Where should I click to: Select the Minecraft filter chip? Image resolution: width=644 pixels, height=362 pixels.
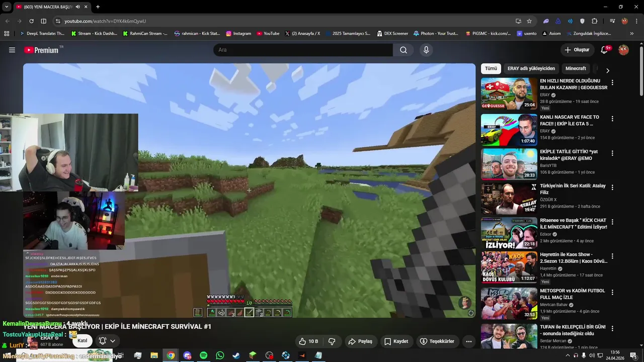coord(576,68)
